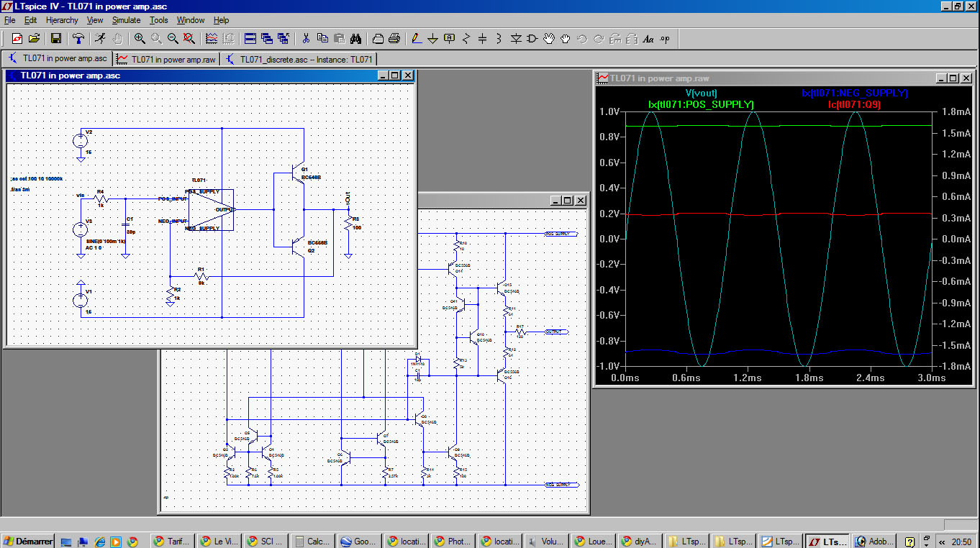Autorange the plot with the waveform icon
The image size is (980, 548).
click(x=212, y=38)
